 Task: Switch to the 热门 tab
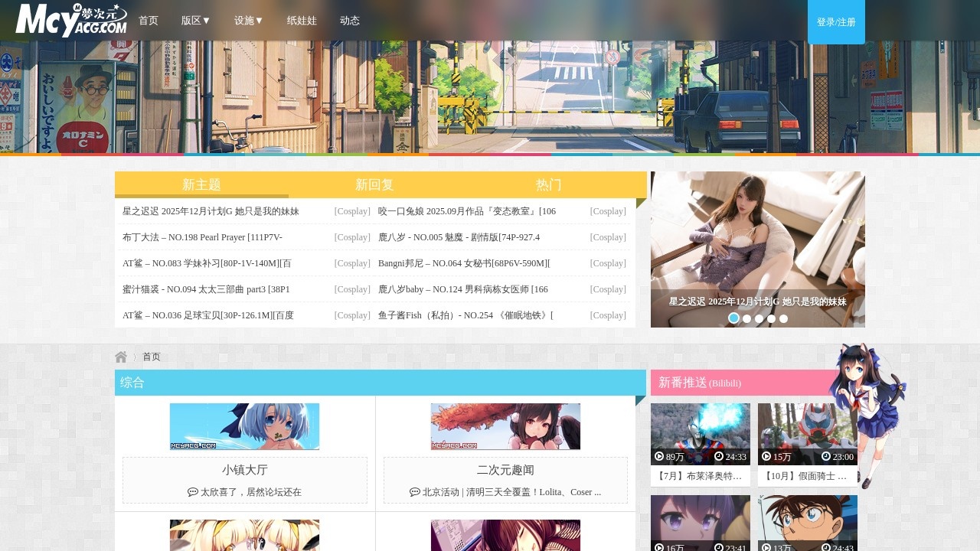[x=549, y=184]
